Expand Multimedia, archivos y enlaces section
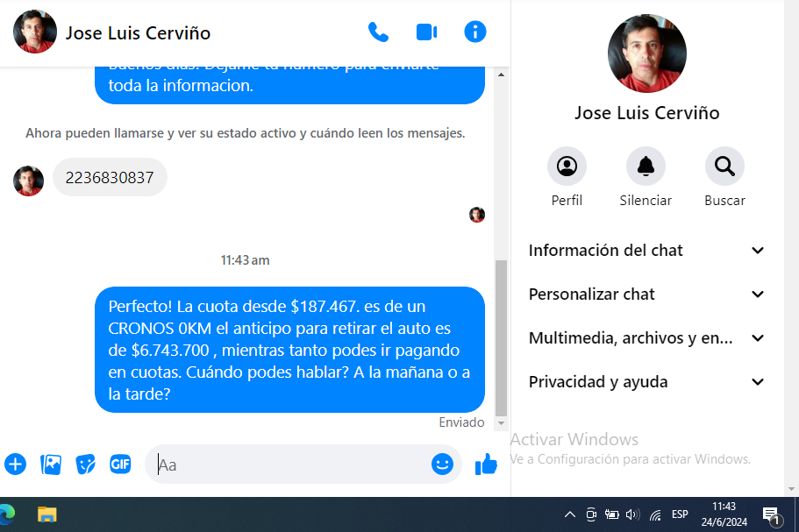 pos(646,338)
